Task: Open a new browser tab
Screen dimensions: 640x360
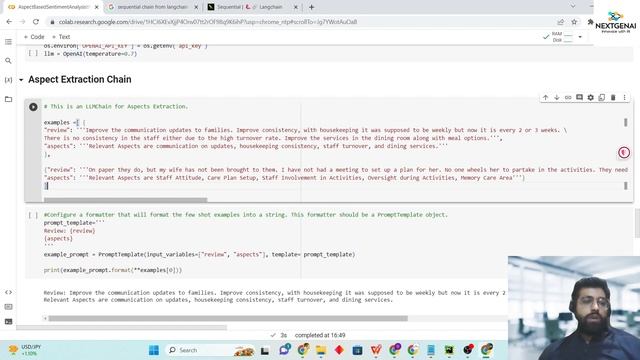Action: 311,7
